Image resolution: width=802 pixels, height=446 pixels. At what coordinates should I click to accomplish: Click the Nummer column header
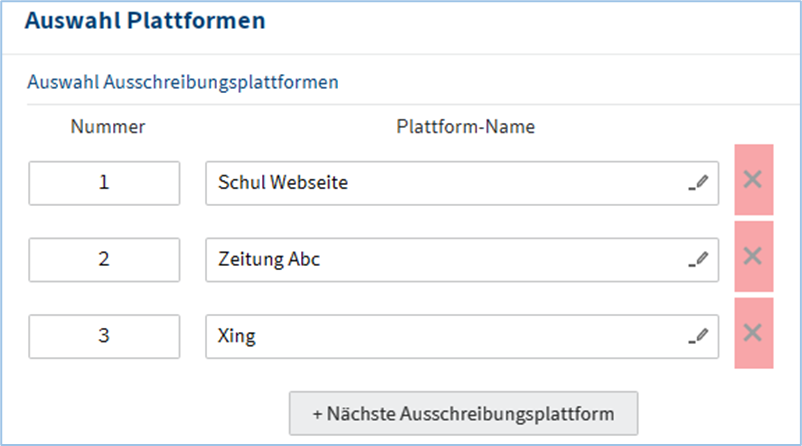108,127
